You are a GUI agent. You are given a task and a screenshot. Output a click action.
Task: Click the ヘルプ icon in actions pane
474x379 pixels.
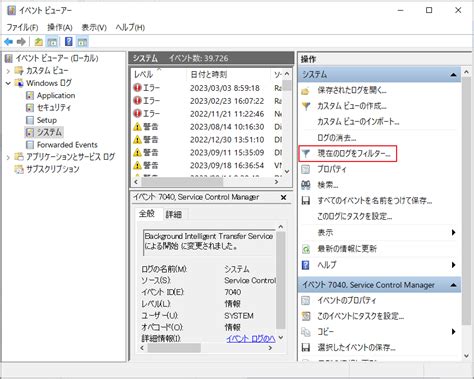[x=306, y=265]
